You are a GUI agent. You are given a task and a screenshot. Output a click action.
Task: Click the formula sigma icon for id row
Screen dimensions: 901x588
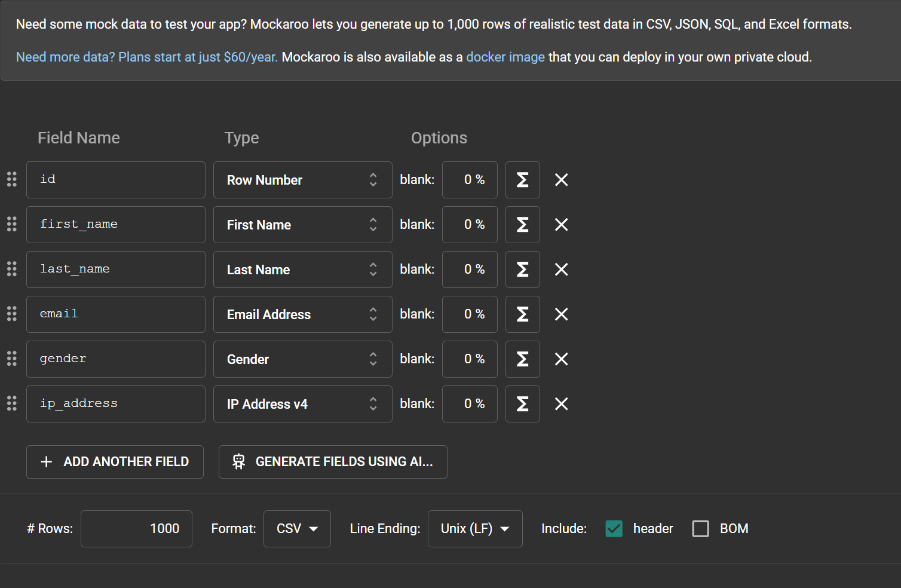pos(522,180)
